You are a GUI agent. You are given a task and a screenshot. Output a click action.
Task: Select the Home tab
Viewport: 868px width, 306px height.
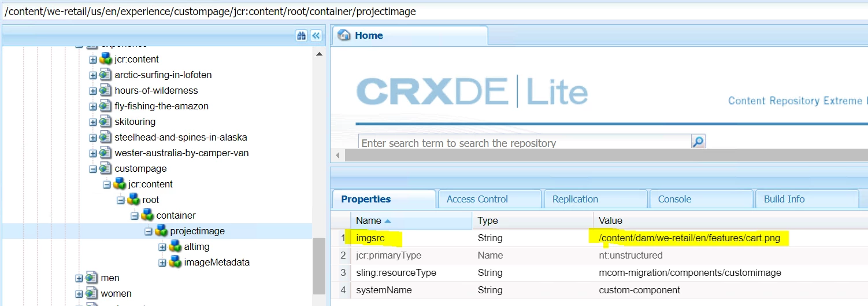click(411, 35)
